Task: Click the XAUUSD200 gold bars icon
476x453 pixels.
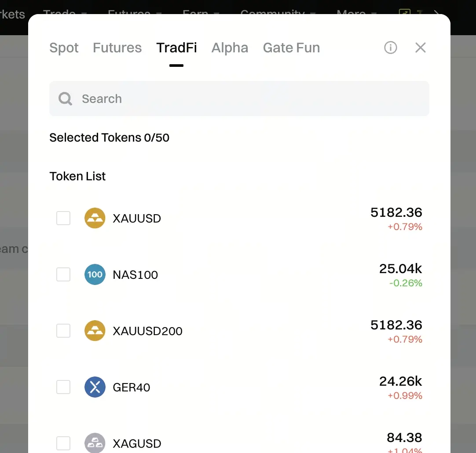Action: [95, 331]
